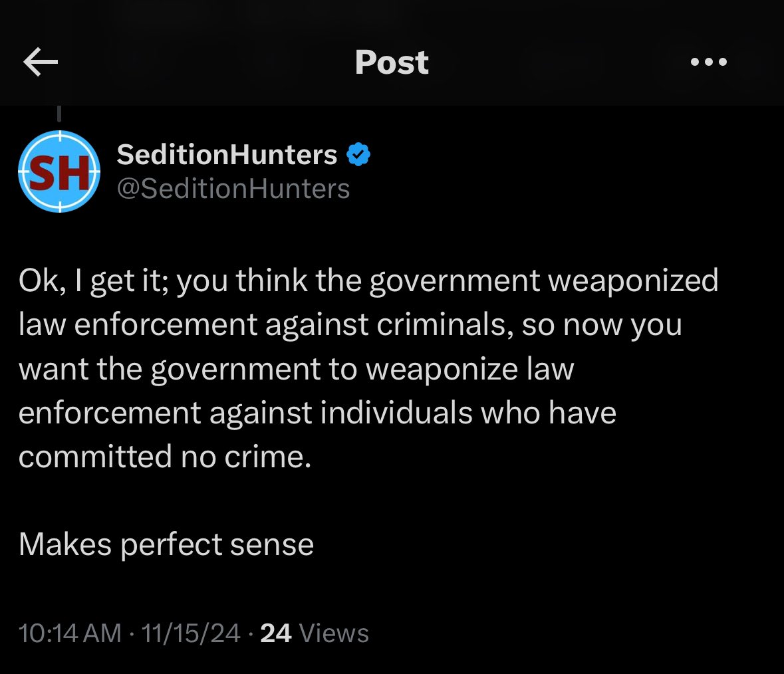Tap the line "want the government to weaponize law"
Screen dimensions: 784x674
pyautogui.click(x=295, y=369)
